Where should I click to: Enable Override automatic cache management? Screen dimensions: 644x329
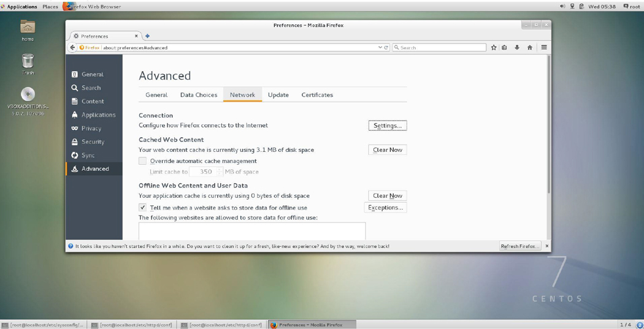coord(143,161)
